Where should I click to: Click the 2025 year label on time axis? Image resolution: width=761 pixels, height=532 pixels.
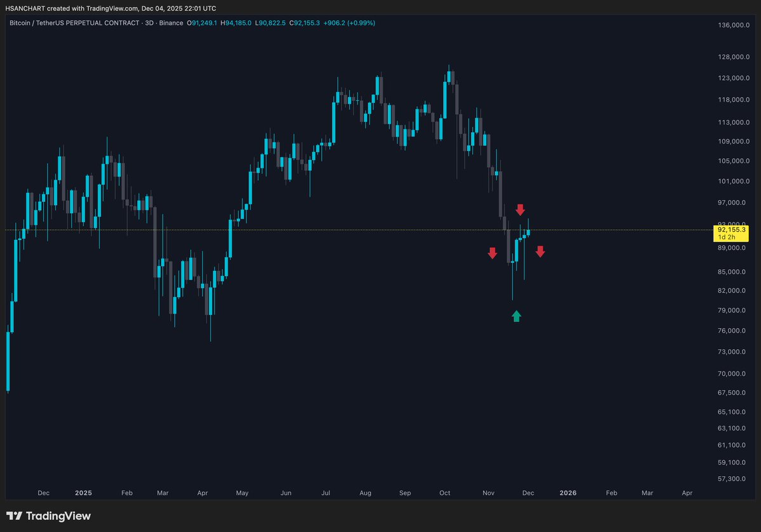click(x=84, y=493)
